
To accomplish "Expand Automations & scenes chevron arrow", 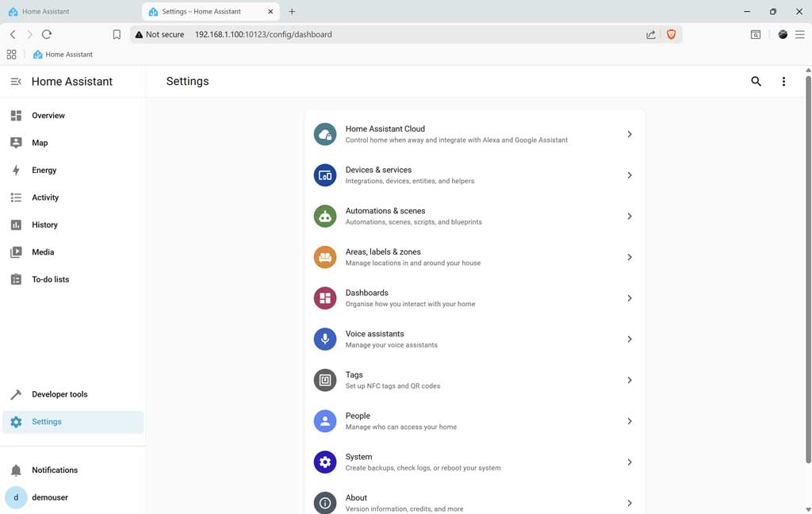I will pyautogui.click(x=629, y=216).
